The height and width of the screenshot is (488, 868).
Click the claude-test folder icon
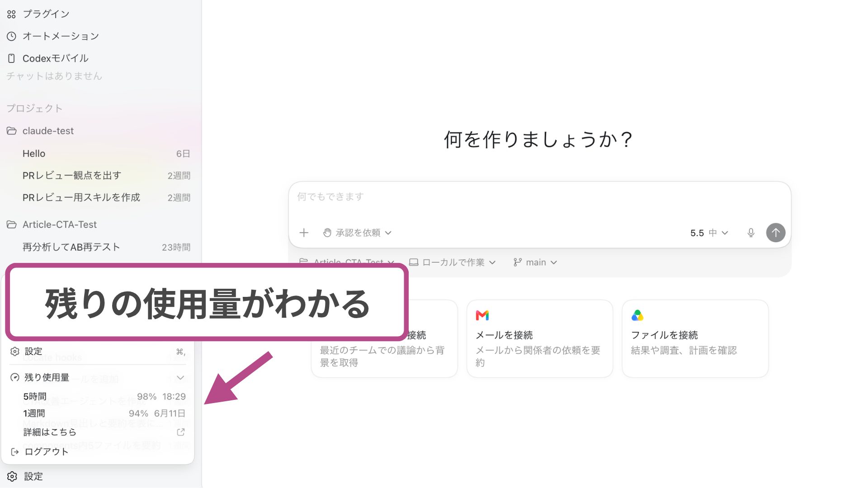coord(11,131)
